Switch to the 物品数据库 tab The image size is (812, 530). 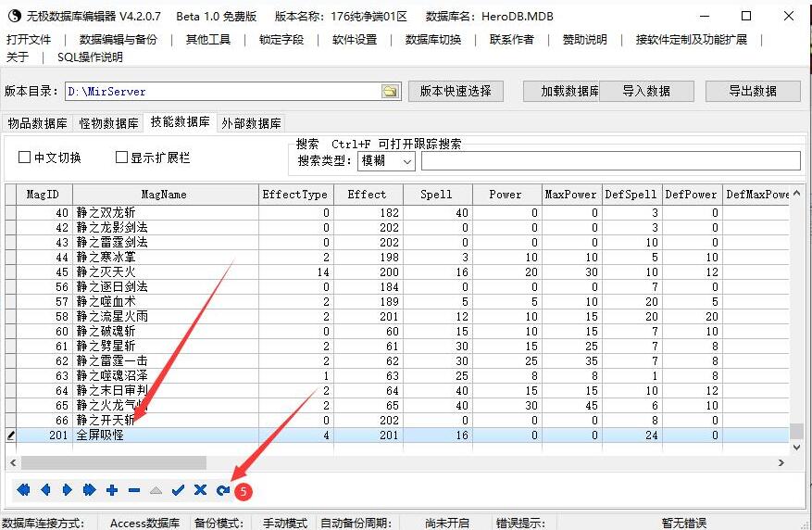pos(37,123)
